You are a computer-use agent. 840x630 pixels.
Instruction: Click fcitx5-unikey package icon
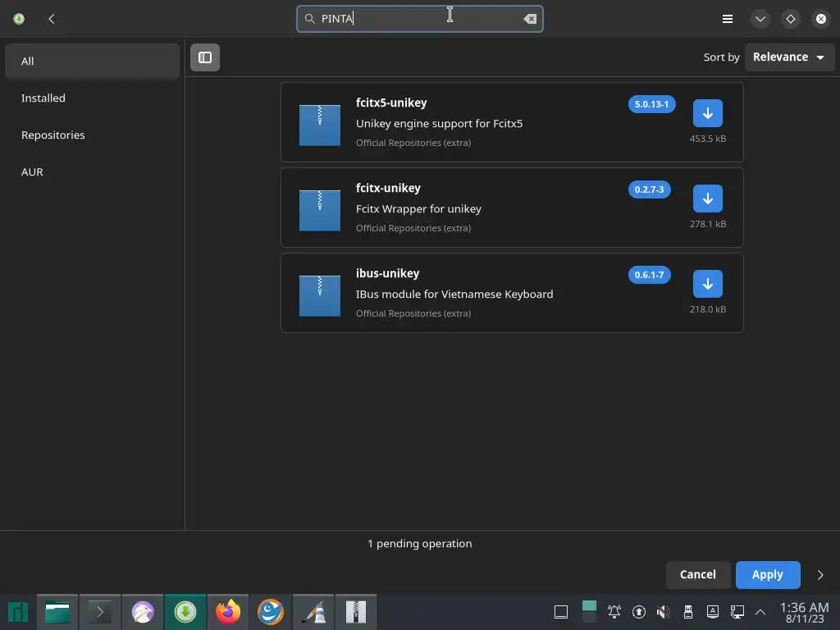319,125
